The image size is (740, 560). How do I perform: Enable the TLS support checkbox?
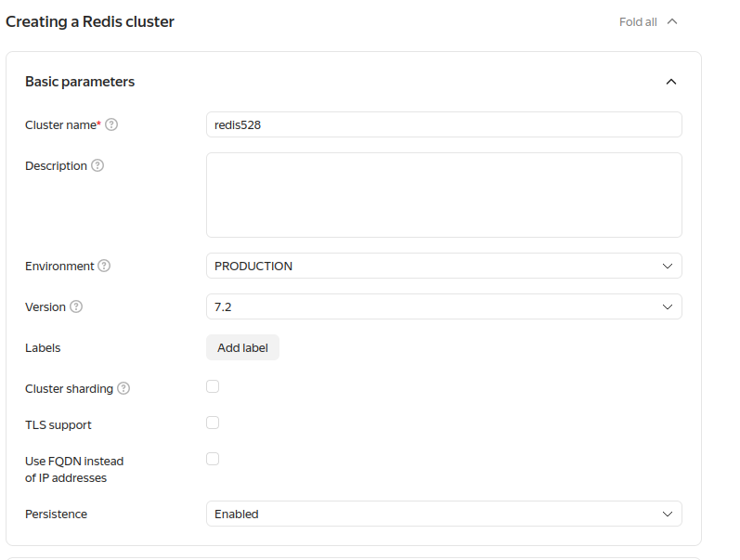click(213, 423)
